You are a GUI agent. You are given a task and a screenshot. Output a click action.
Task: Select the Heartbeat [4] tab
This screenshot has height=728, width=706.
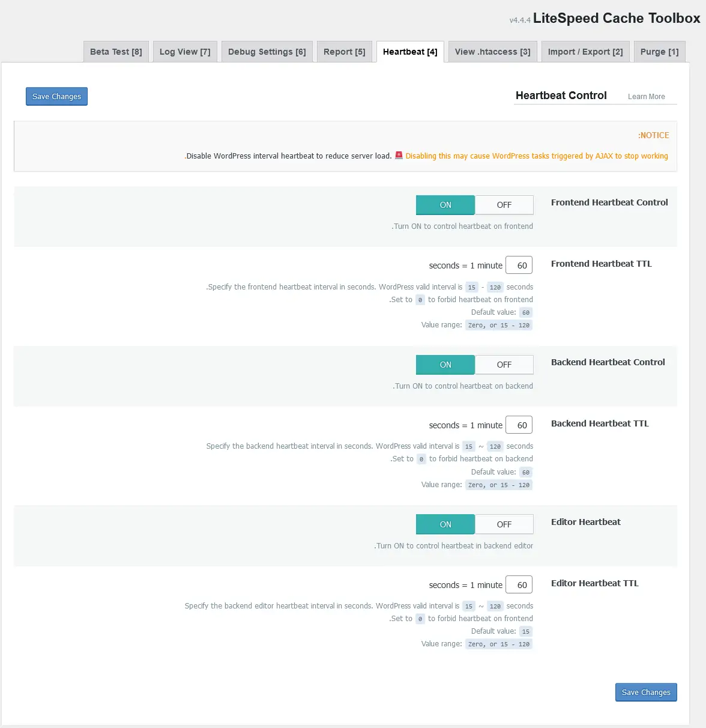410,52
